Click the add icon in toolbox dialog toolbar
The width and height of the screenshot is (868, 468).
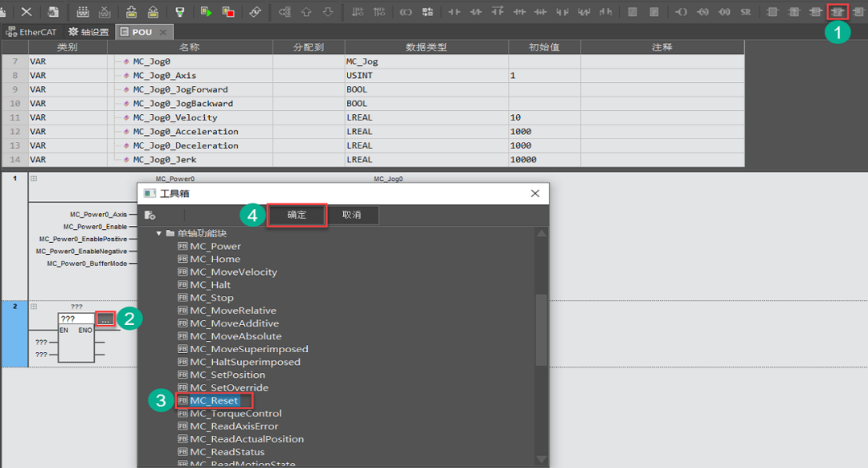click(150, 215)
